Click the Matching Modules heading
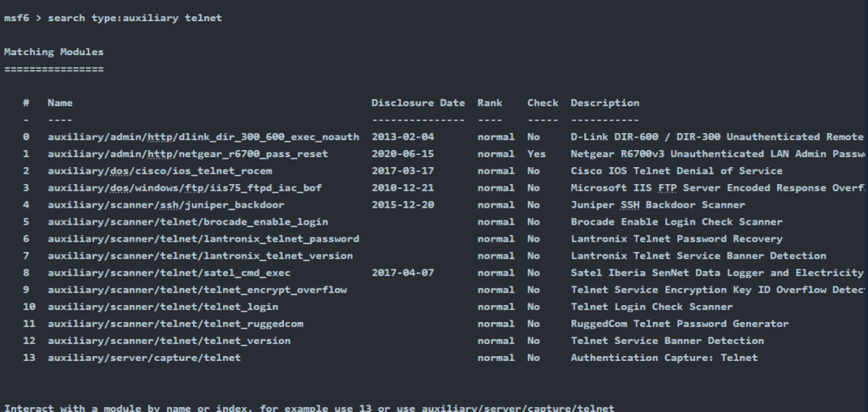 (53, 52)
